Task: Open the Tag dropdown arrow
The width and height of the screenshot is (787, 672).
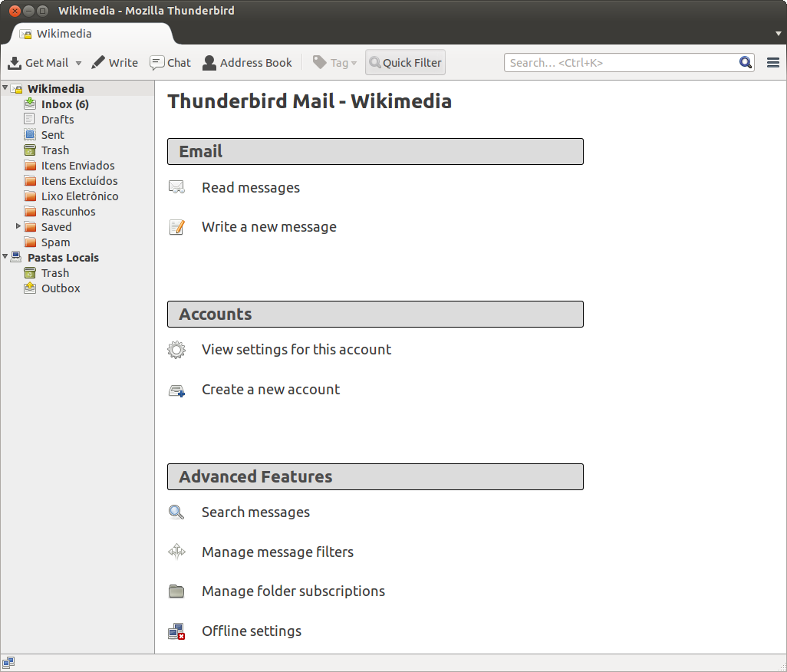Action: click(x=354, y=63)
